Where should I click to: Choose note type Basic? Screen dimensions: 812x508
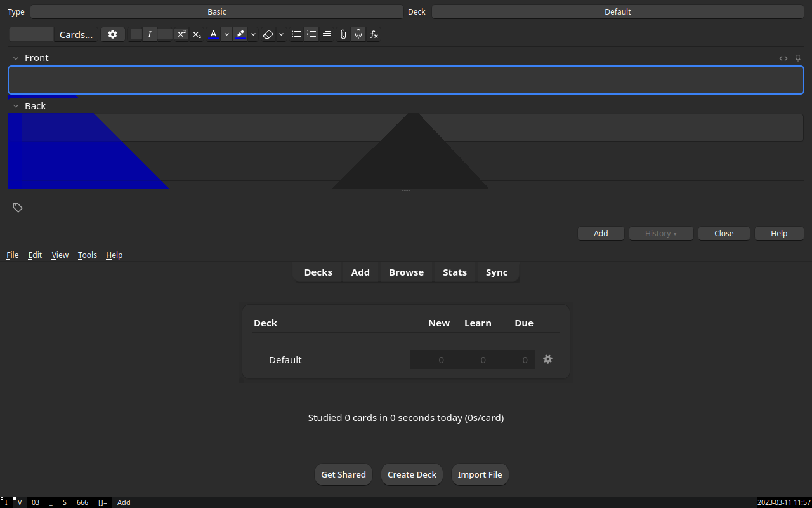(217, 11)
